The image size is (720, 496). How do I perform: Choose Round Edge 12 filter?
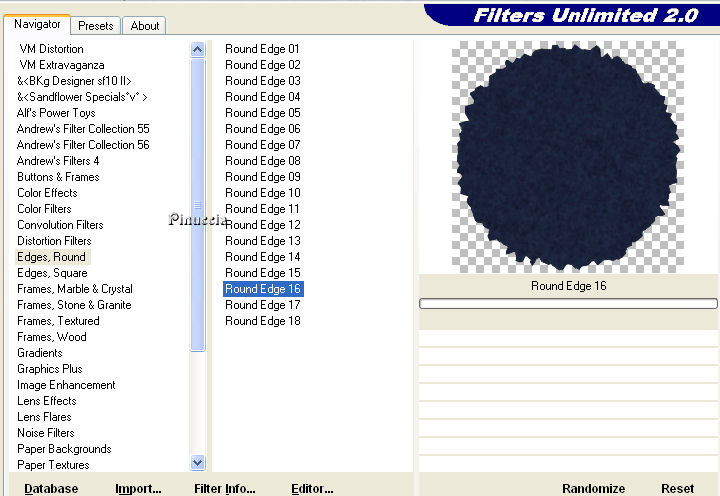pyautogui.click(x=263, y=225)
